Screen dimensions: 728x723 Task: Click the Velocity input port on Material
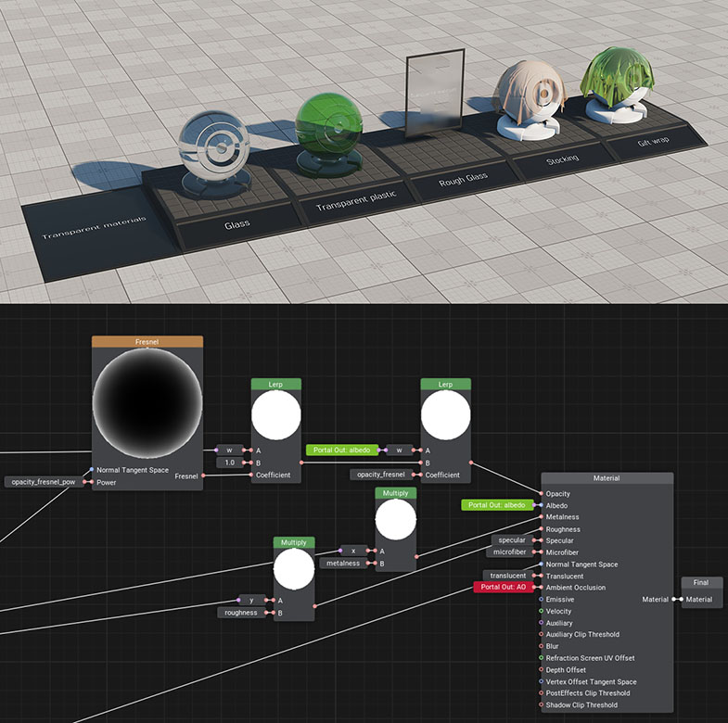541,612
